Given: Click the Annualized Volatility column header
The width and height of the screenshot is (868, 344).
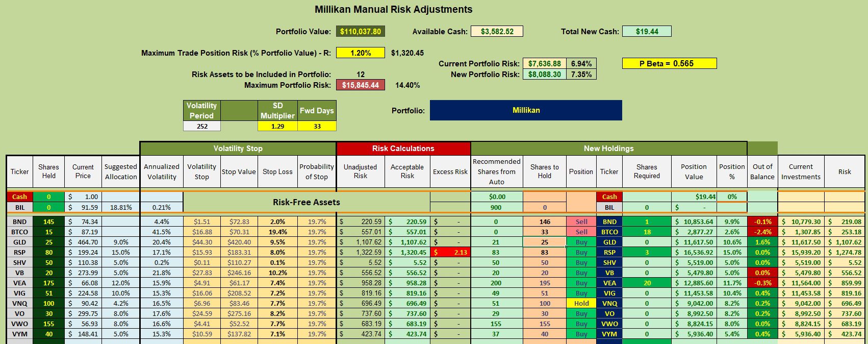Looking at the screenshot, I should pos(162,172).
